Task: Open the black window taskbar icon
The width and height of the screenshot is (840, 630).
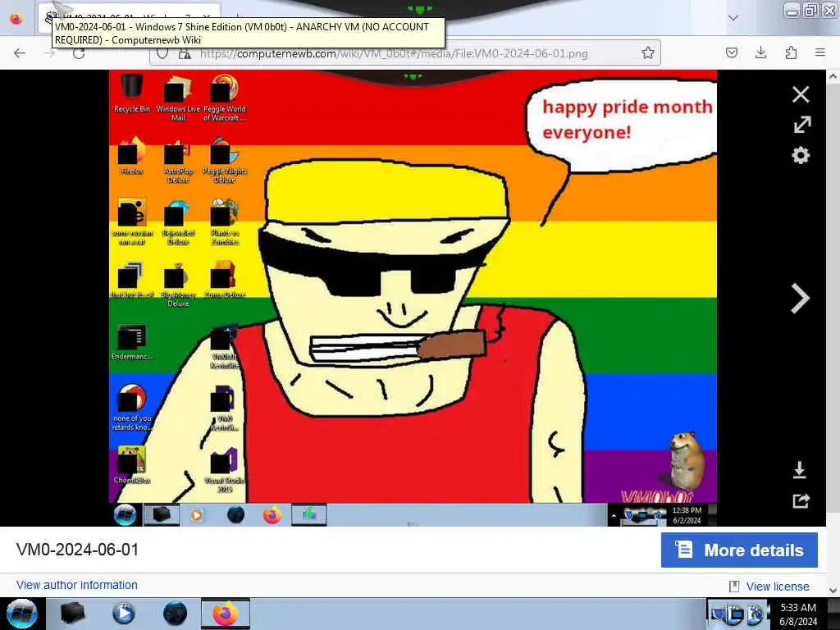Action: [73, 614]
